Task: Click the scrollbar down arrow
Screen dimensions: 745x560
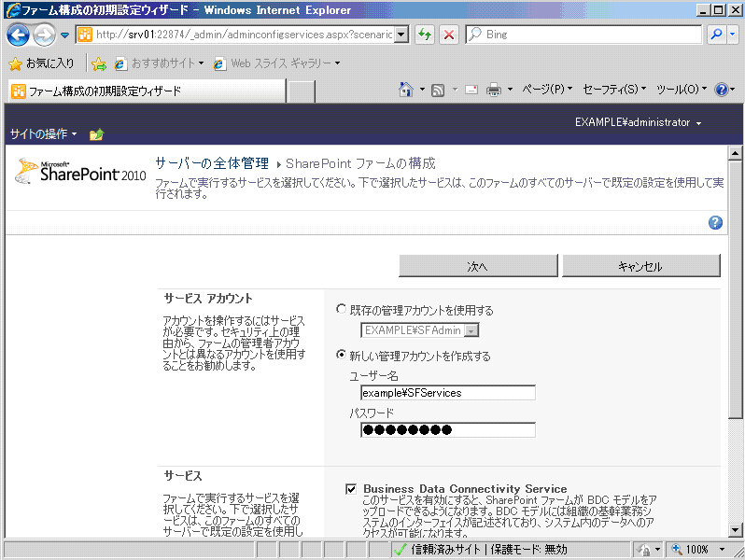Action: [x=735, y=529]
